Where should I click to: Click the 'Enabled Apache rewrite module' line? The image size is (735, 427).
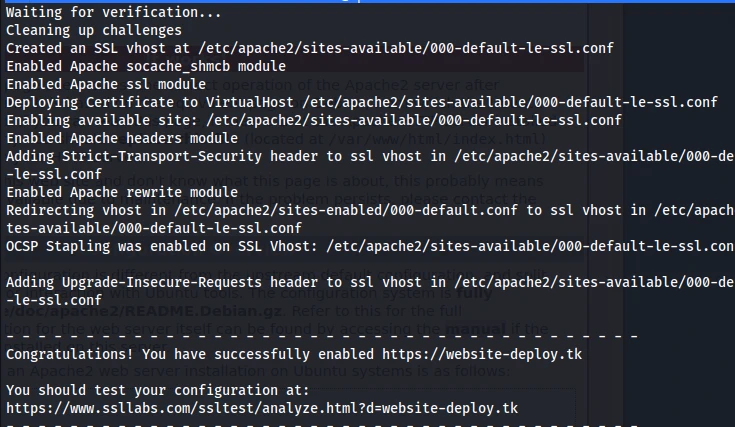pyautogui.click(x=121, y=192)
